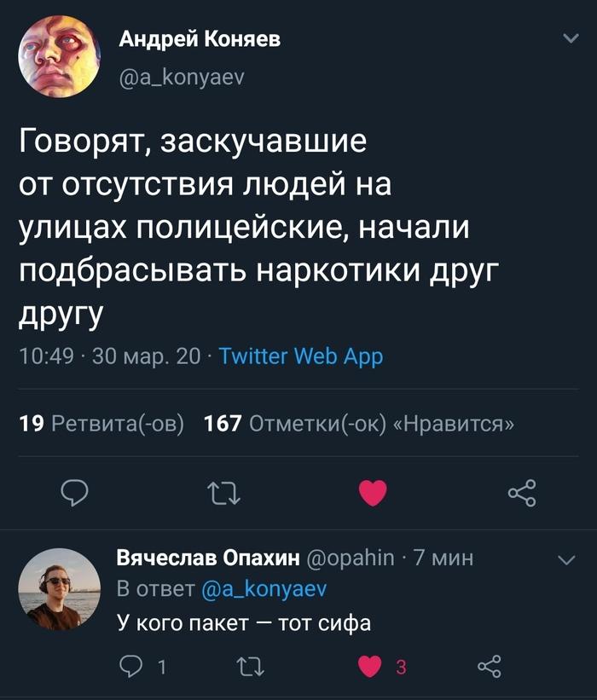View the list of 19 retweets
The image size is (597, 700).
pos(101,424)
